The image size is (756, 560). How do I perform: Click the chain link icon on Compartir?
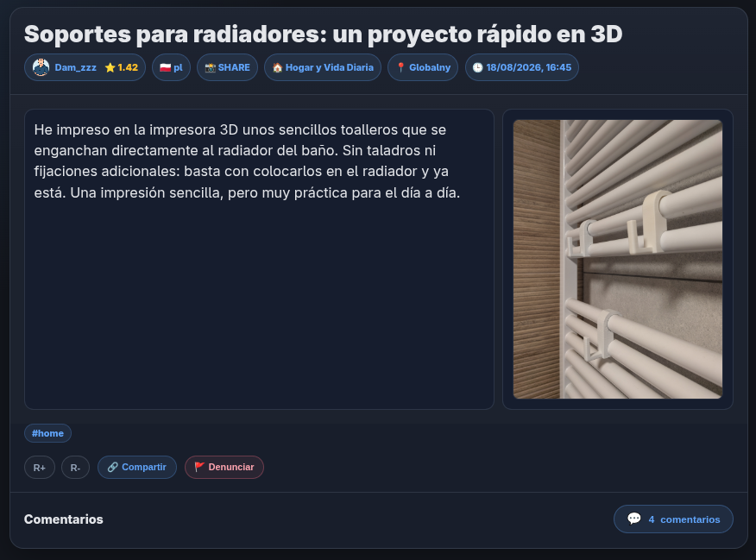[112, 467]
